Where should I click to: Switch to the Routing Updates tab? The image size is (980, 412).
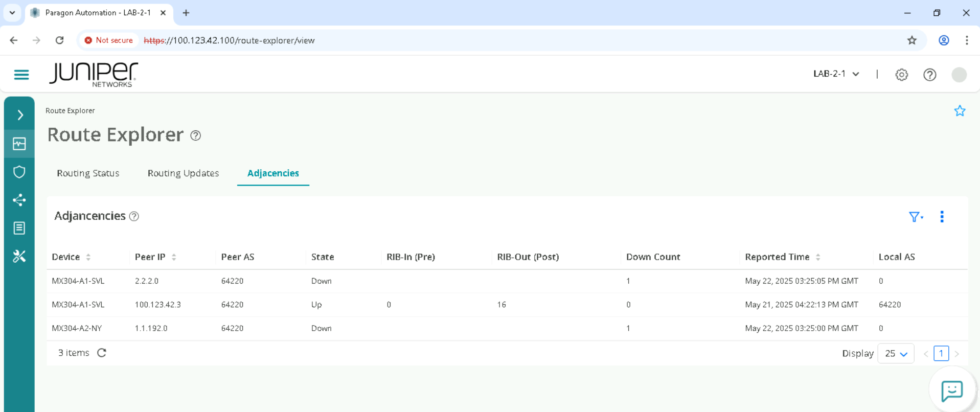(x=183, y=173)
